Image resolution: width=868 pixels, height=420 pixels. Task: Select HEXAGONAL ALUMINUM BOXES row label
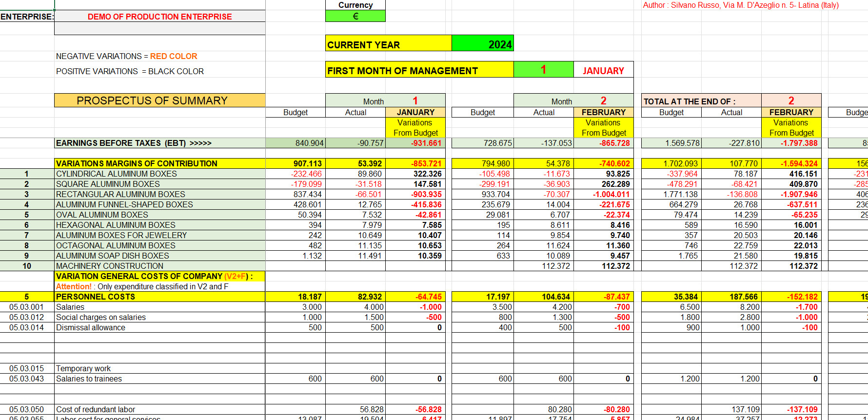159,225
